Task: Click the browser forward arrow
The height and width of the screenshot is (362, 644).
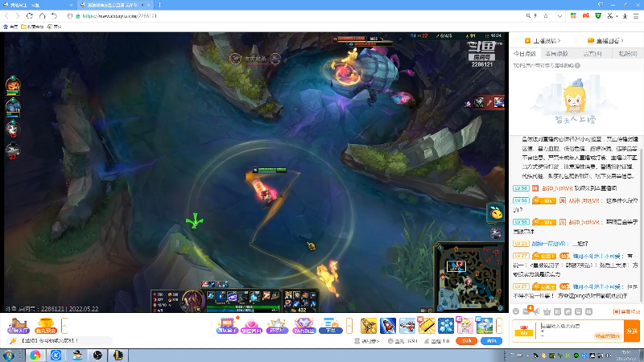Action: pos(18,15)
